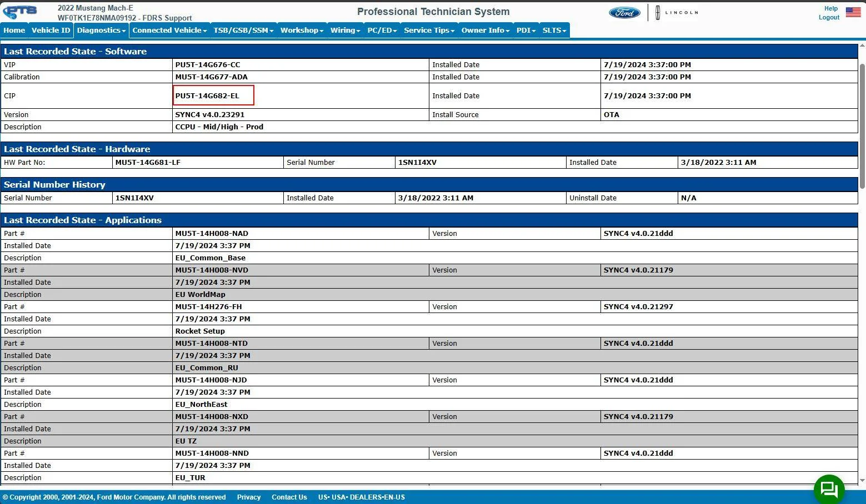Select part number MU5T-14H008-NND
The image size is (866, 504).
click(x=212, y=453)
